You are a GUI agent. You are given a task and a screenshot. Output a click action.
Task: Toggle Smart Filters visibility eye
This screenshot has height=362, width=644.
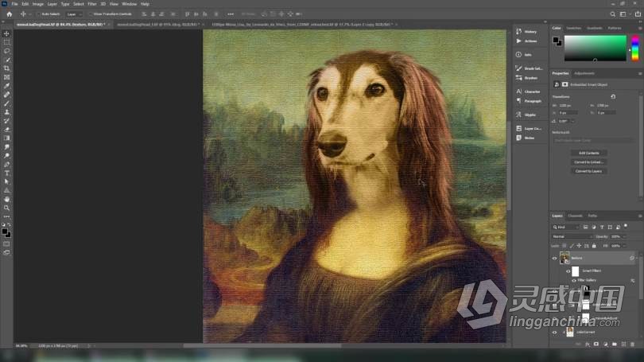click(x=568, y=271)
